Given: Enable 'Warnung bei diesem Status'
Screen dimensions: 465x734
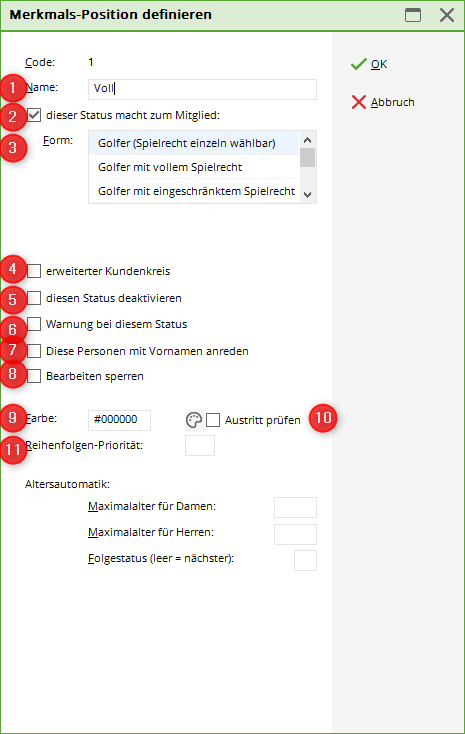Looking at the screenshot, I should click(34, 324).
